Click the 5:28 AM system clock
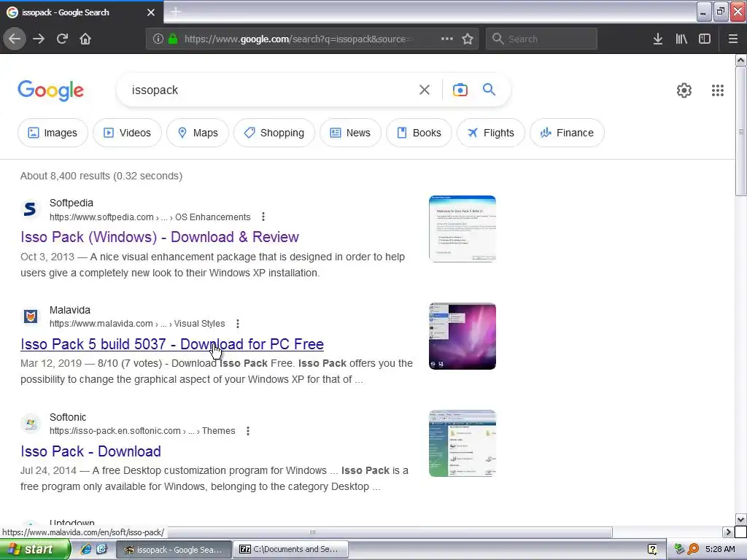Image resolution: width=747 pixels, height=560 pixels. click(720, 550)
